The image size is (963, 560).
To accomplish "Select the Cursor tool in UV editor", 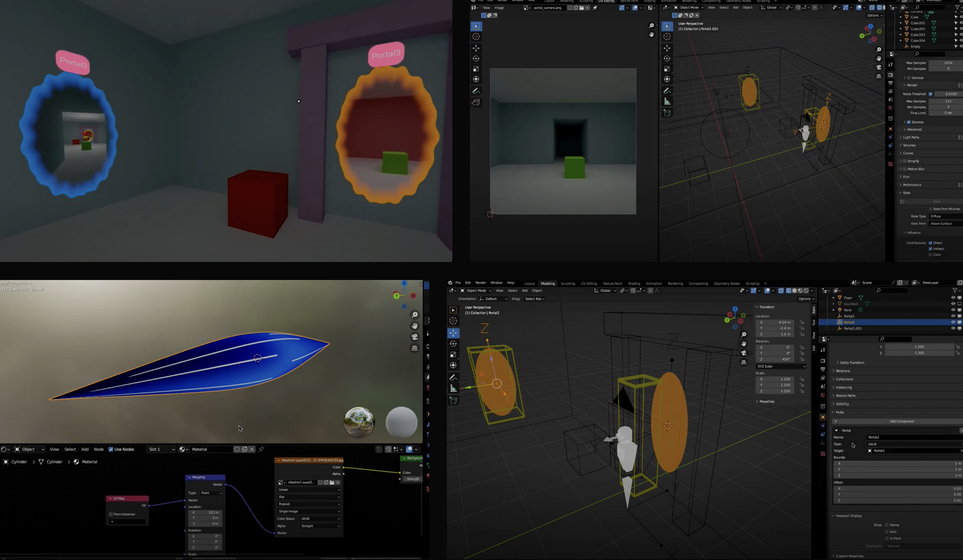I will 476,37.
